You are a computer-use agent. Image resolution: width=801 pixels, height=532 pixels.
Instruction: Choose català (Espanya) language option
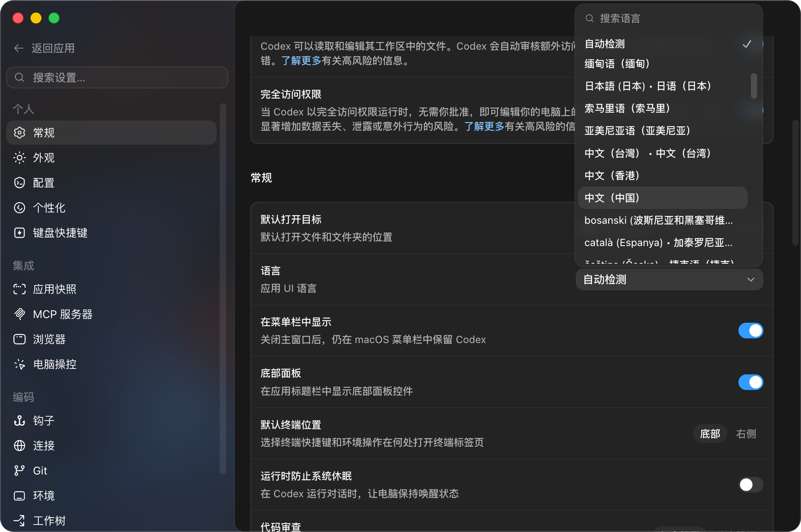pos(663,243)
